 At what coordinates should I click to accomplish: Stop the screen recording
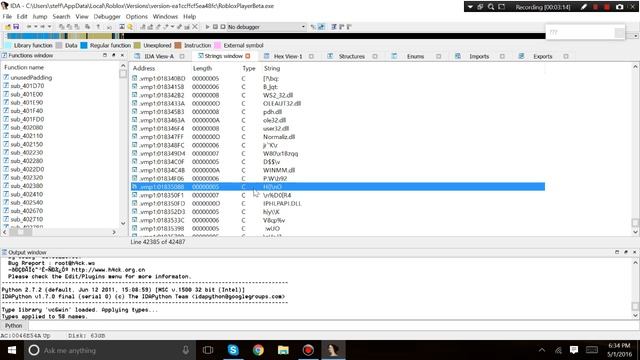click(607, 7)
